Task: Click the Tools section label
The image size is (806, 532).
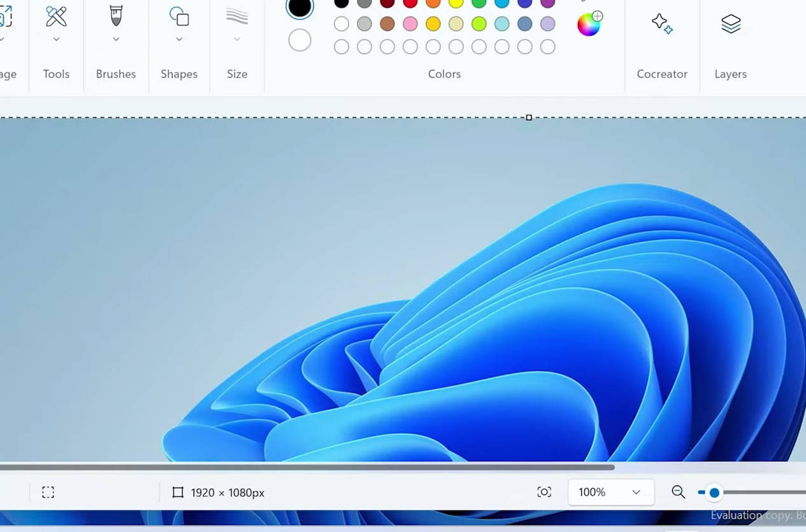Action: tap(56, 74)
